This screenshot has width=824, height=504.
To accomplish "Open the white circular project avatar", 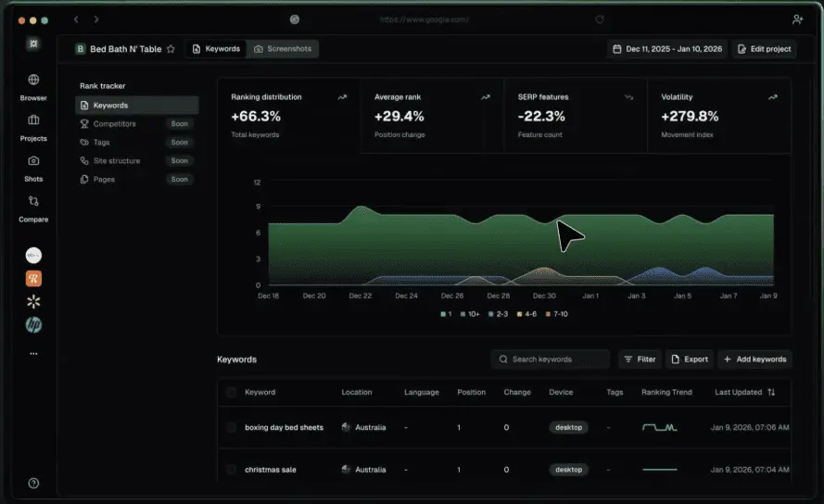I will (x=33, y=256).
